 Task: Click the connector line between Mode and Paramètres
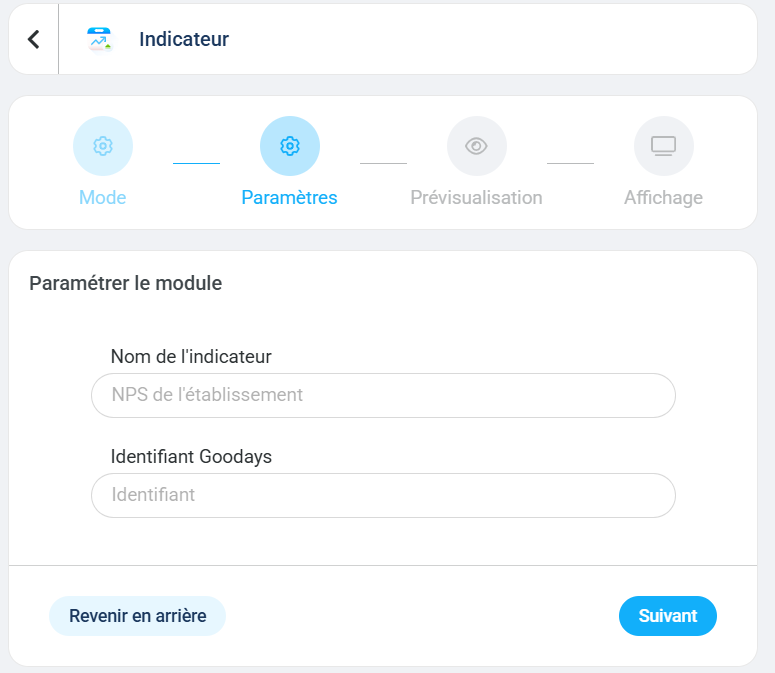196,163
